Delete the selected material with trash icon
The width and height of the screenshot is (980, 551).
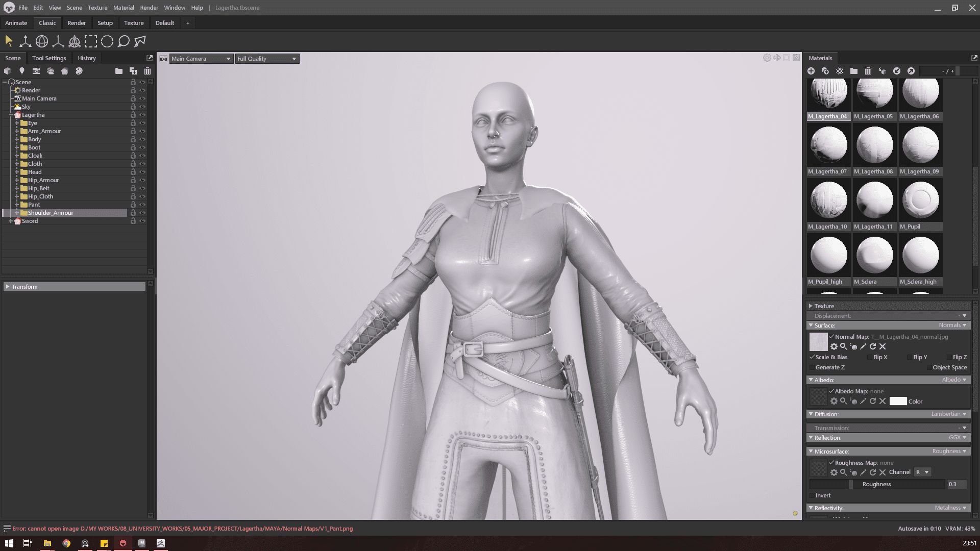pos(868,71)
